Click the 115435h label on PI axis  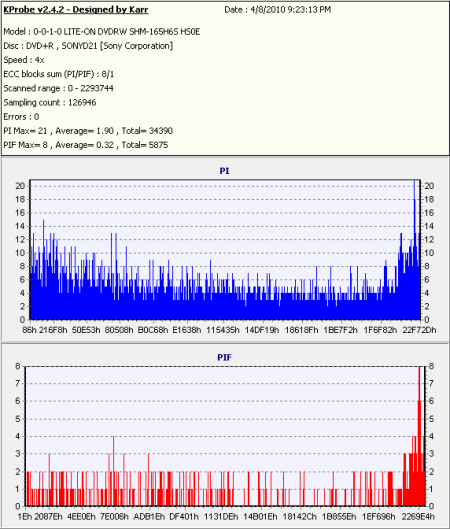coord(223,330)
